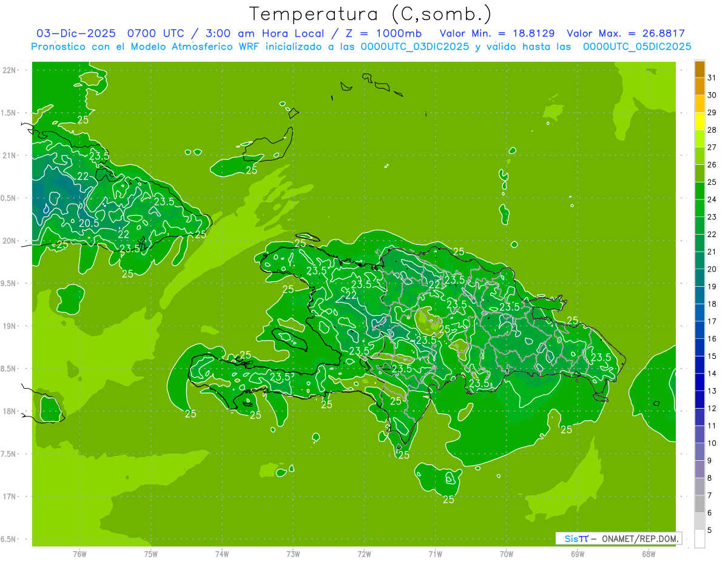Click the 'Valor Max. = 26.8817' readout

(625, 33)
